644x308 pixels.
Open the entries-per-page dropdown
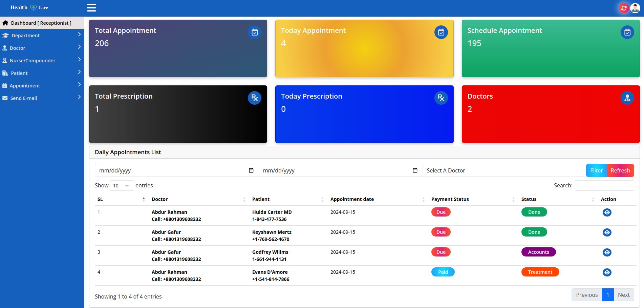click(122, 186)
